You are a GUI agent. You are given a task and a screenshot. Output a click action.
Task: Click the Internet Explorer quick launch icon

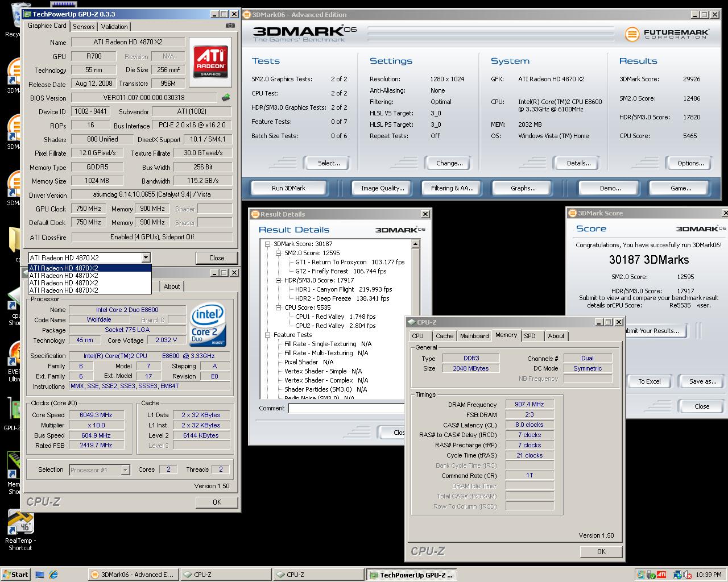[x=53, y=575]
